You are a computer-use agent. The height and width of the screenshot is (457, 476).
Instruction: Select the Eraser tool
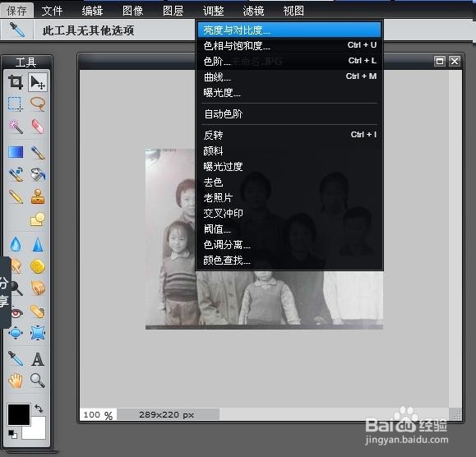tap(38, 127)
